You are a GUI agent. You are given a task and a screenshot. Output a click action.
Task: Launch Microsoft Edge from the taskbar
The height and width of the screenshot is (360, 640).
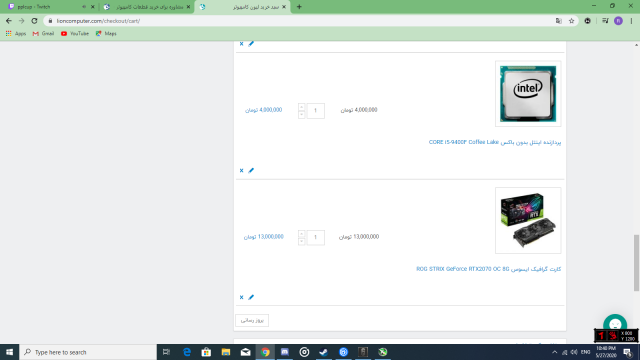pyautogui.click(x=187, y=352)
